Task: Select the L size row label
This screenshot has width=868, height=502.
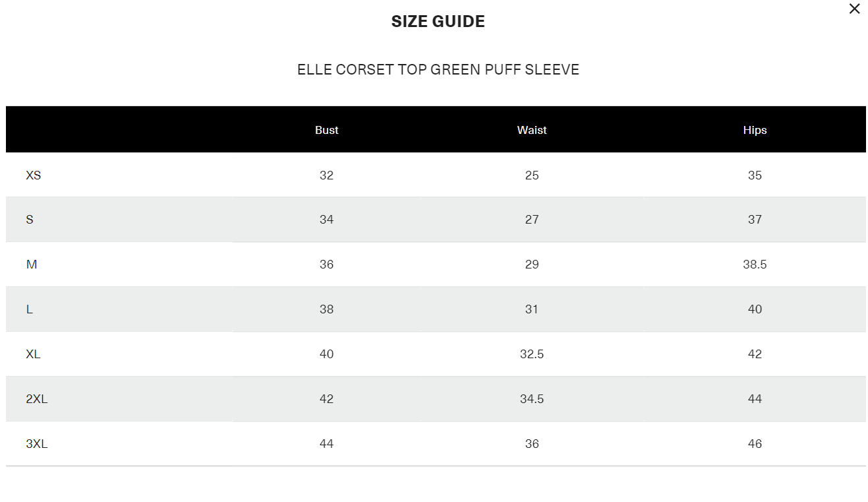Action: coord(30,309)
